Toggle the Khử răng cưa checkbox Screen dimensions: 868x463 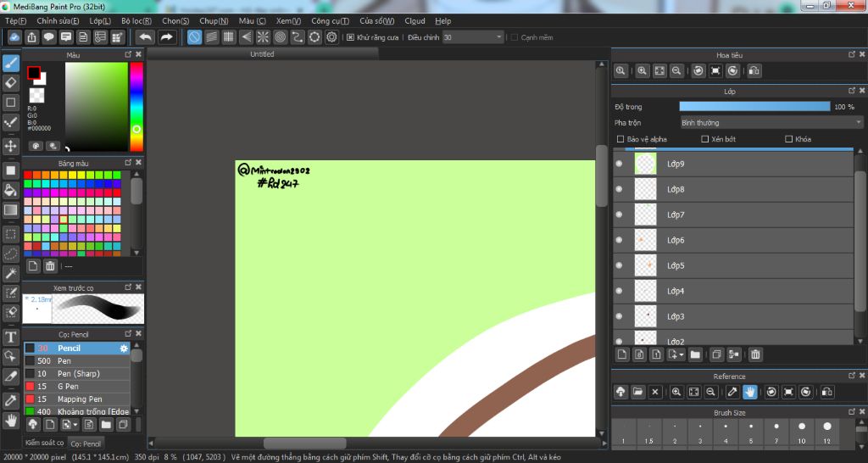coord(350,37)
